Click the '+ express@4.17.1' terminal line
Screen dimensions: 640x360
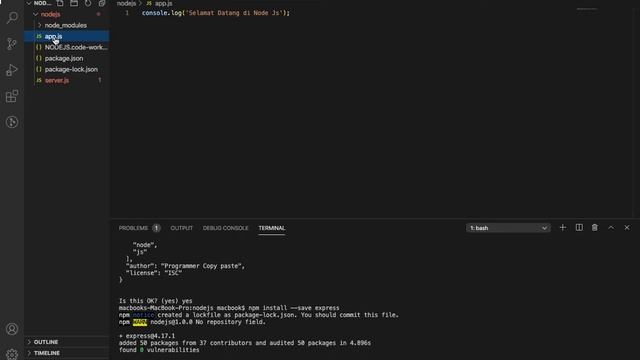click(x=147, y=336)
